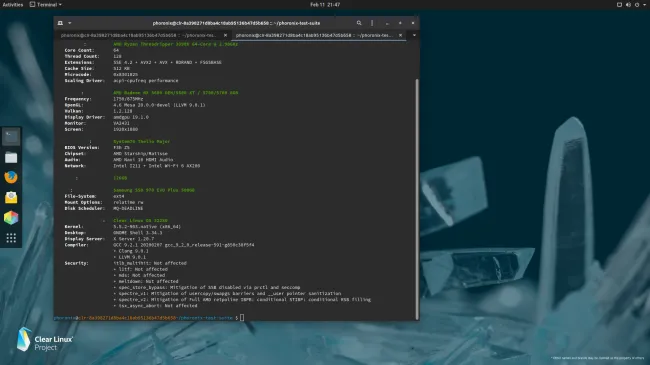Click the 'File-System:' ext4 line
The width and height of the screenshot is (650, 365).
tap(94, 196)
